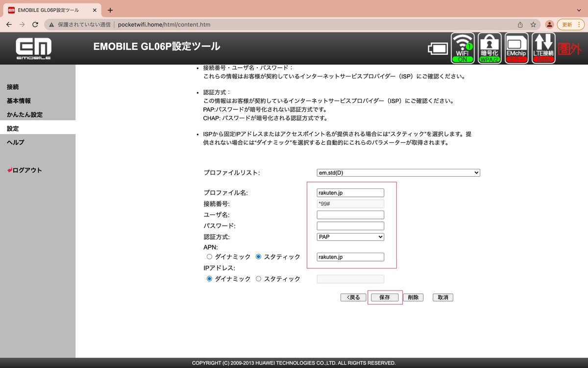Open the ヘルプ sidebar item
The width and height of the screenshot is (588, 368).
coord(16,142)
